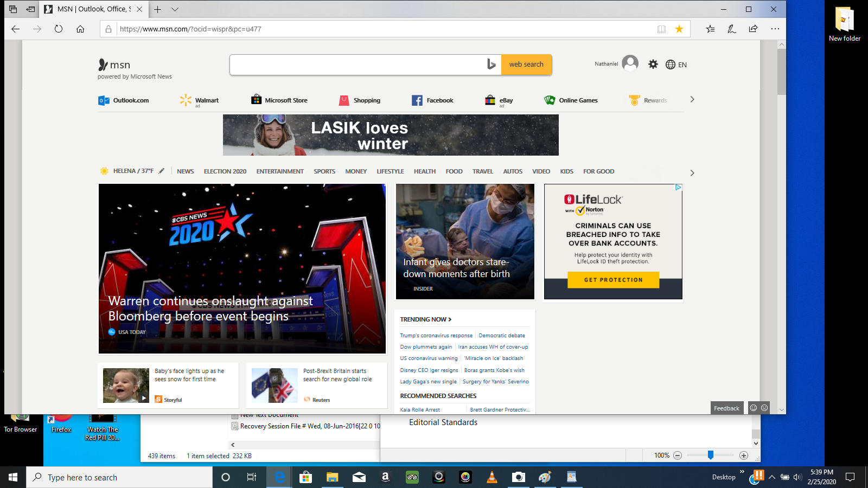Open reading view icon in address bar
868x488 pixels.
click(x=661, y=29)
